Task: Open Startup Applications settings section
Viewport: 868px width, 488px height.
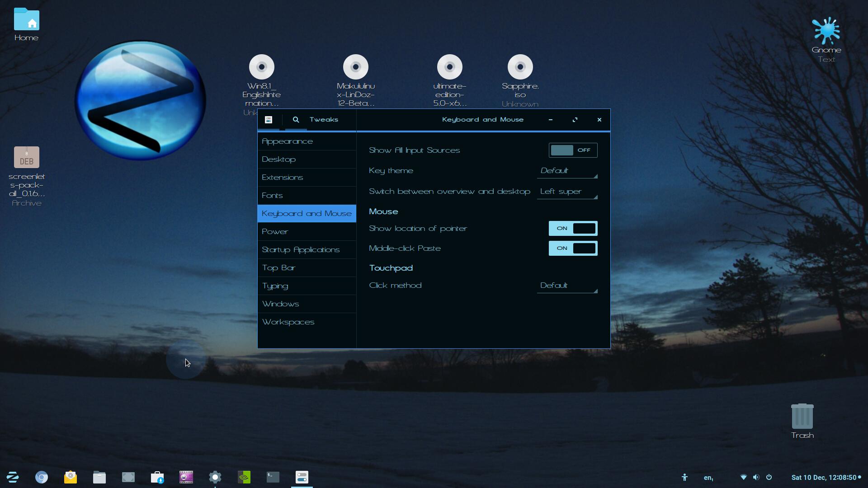Action: coord(301,249)
